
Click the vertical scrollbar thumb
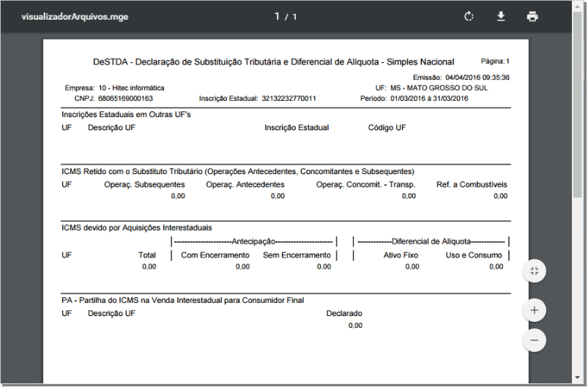[x=578, y=103]
